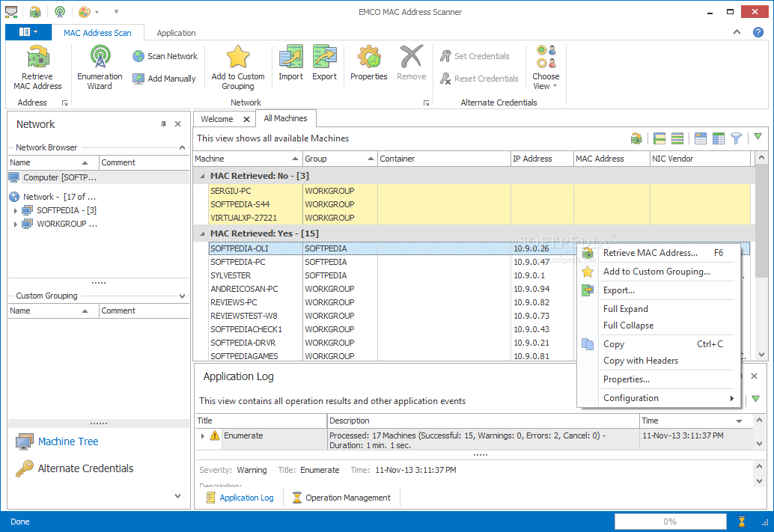
Task: Click the filter funnel icon
Action: [x=736, y=138]
